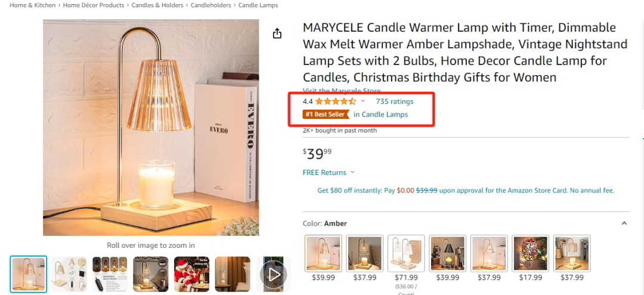644x295 pixels.
Task: Expand the FREE Returns dropdown
Action: 352,173
